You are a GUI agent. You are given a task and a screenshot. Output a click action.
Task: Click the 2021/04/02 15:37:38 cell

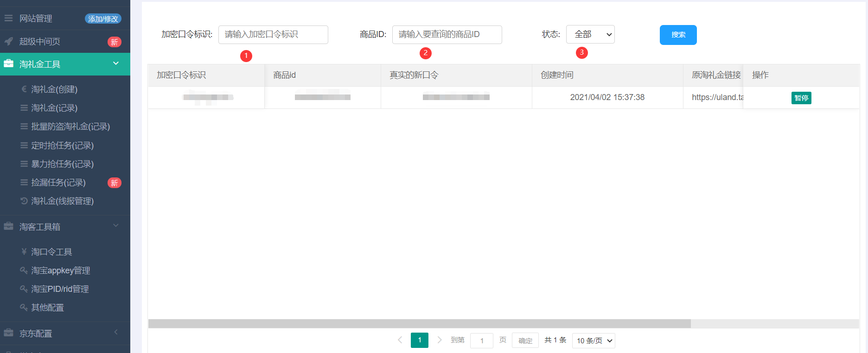click(607, 97)
